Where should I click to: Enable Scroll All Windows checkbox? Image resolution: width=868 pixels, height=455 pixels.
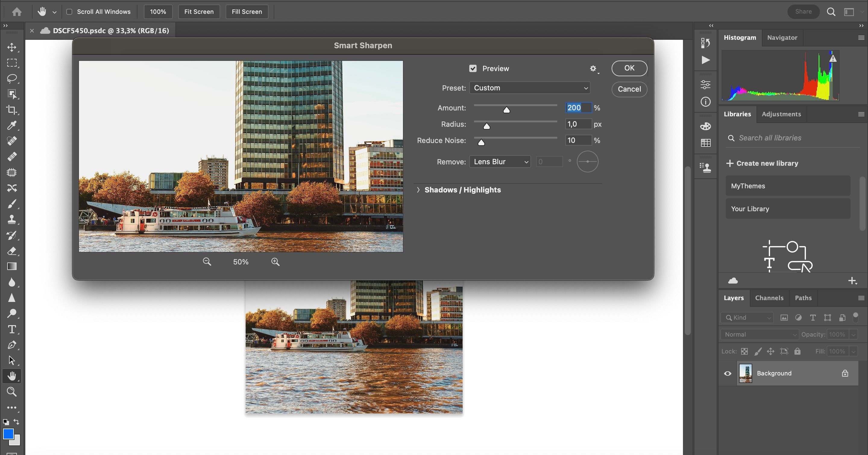(x=69, y=12)
